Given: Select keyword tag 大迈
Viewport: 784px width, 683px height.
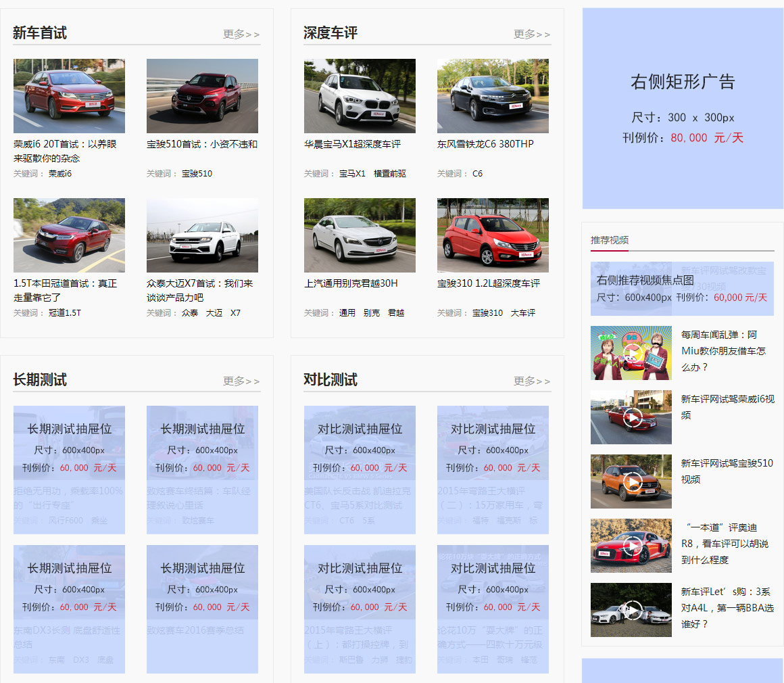Looking at the screenshot, I should click(x=214, y=312).
